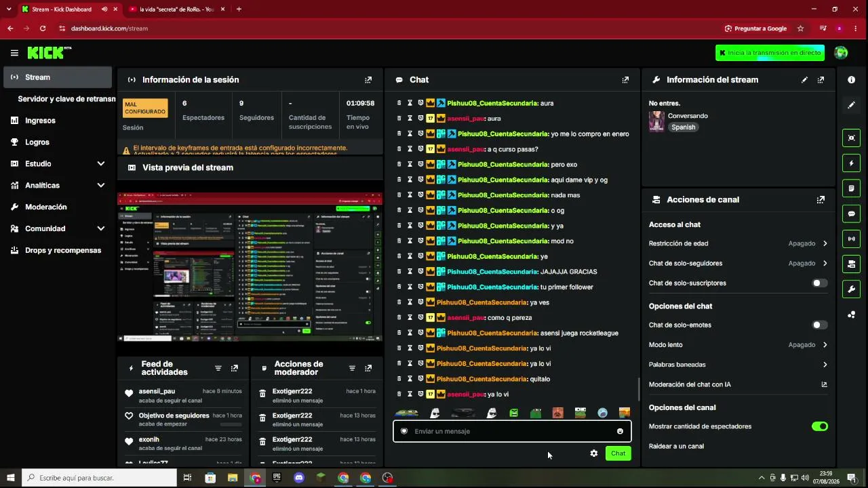Select Stream in the left sidebar

click(58, 77)
